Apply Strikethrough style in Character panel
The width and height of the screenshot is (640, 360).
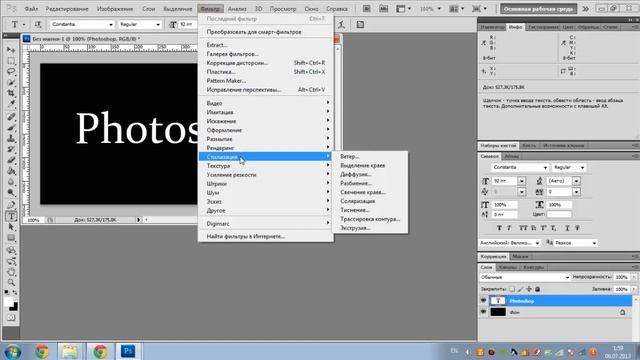point(577,228)
